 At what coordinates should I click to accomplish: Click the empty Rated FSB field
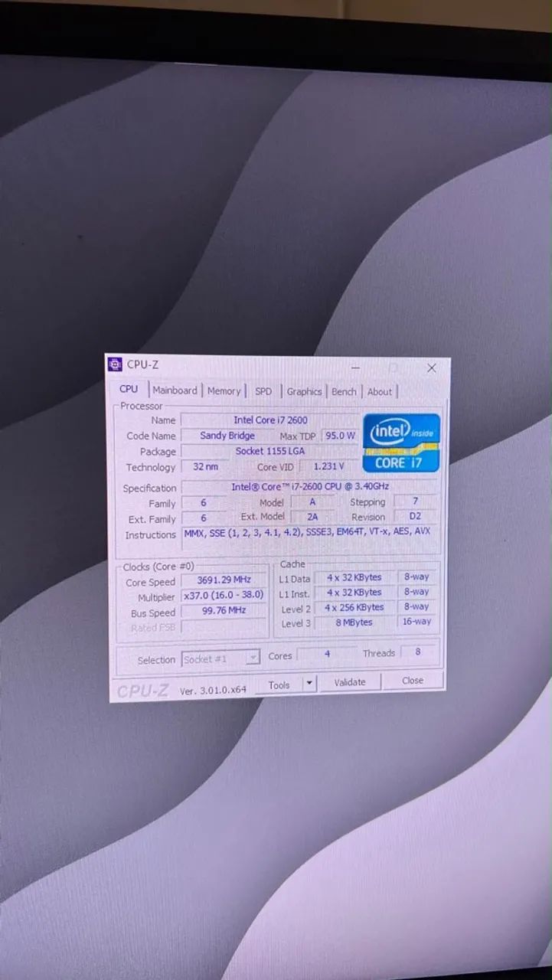224,627
